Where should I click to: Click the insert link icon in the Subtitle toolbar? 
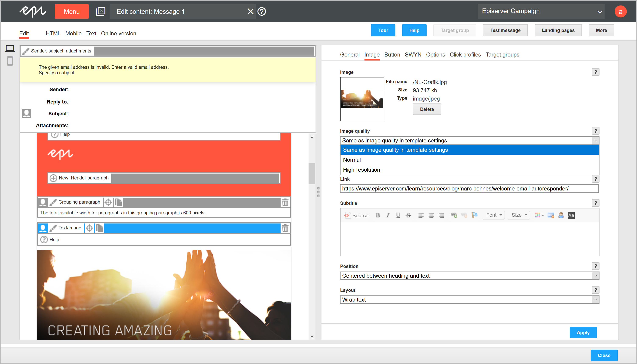pyautogui.click(x=453, y=215)
